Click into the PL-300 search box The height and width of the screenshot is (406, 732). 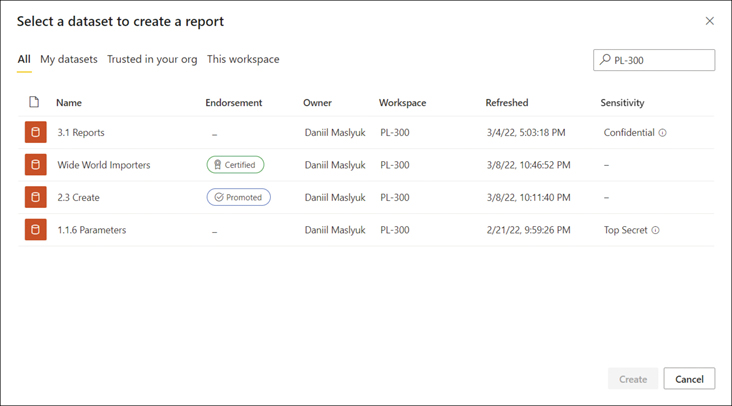654,60
